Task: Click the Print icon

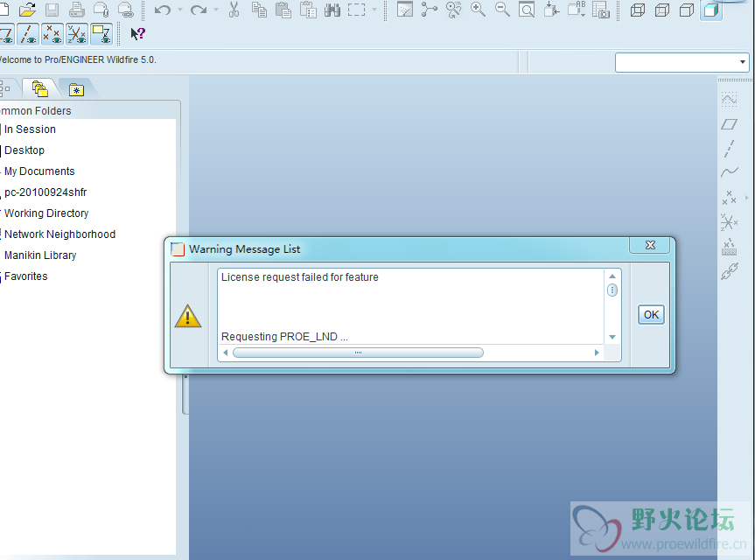Action: point(77,9)
